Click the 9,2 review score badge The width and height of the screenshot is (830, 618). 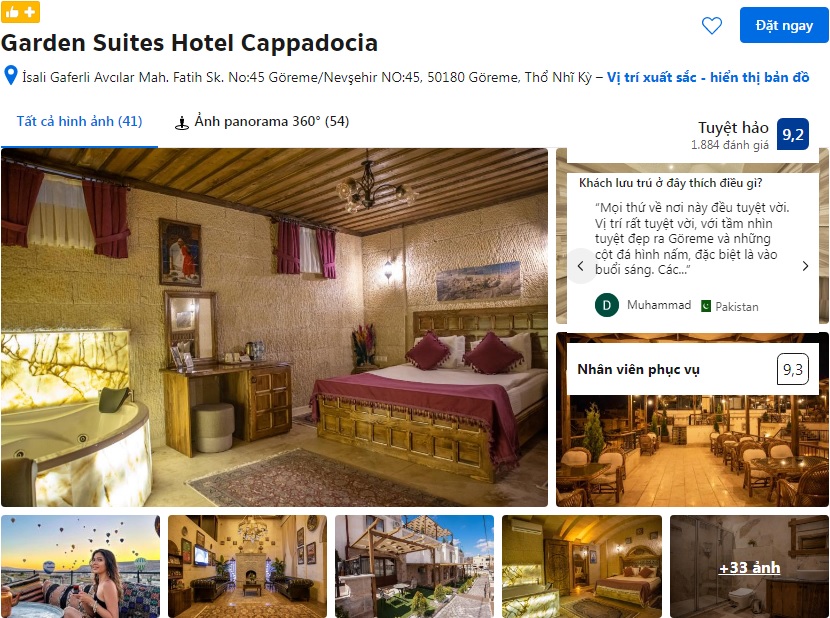click(x=792, y=134)
